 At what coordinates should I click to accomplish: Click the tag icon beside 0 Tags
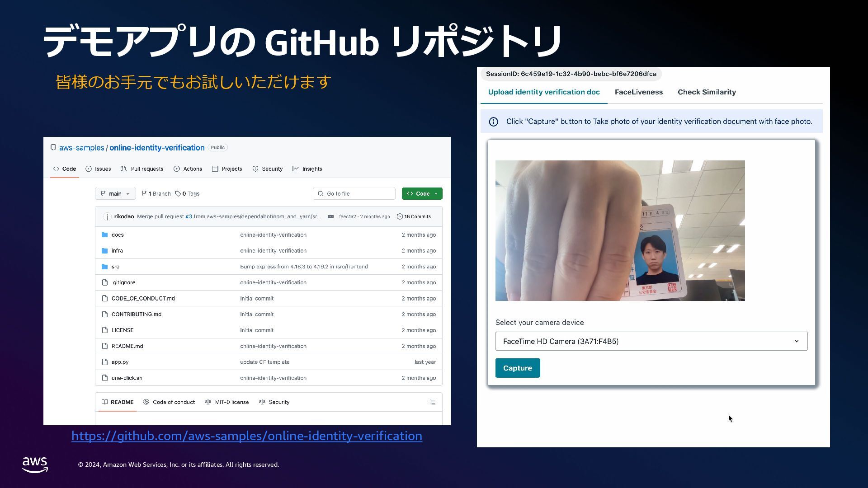click(178, 194)
